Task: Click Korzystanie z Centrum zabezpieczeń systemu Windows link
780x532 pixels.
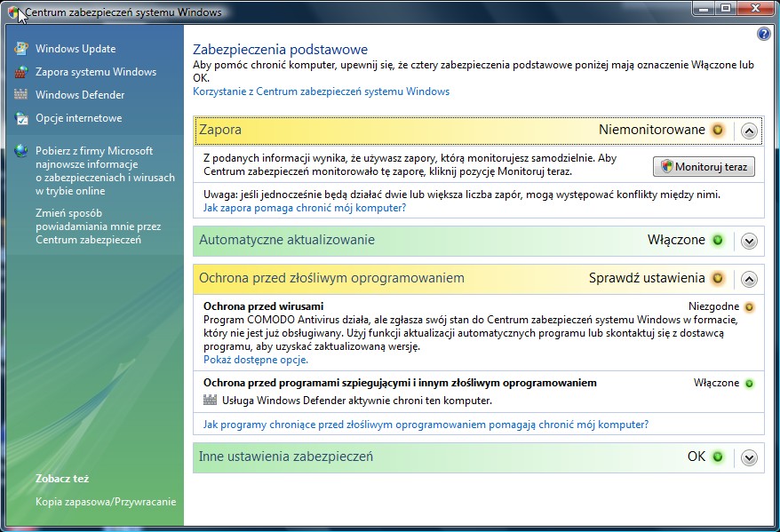Action: [x=321, y=91]
